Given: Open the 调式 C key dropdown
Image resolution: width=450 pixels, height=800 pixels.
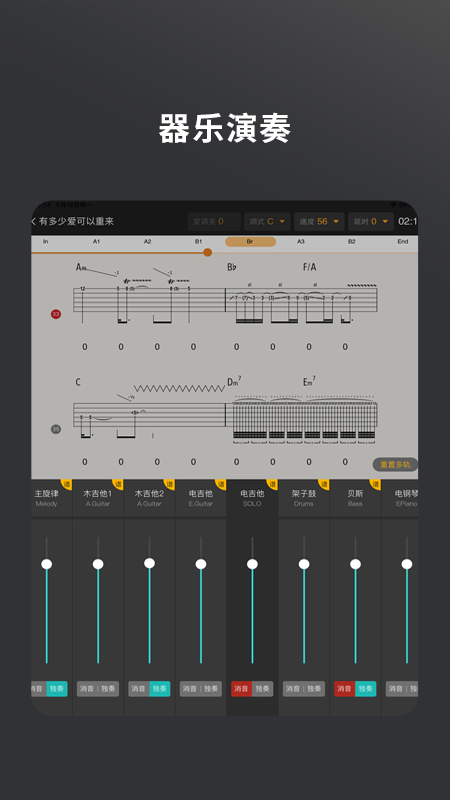Looking at the screenshot, I should click(267, 221).
